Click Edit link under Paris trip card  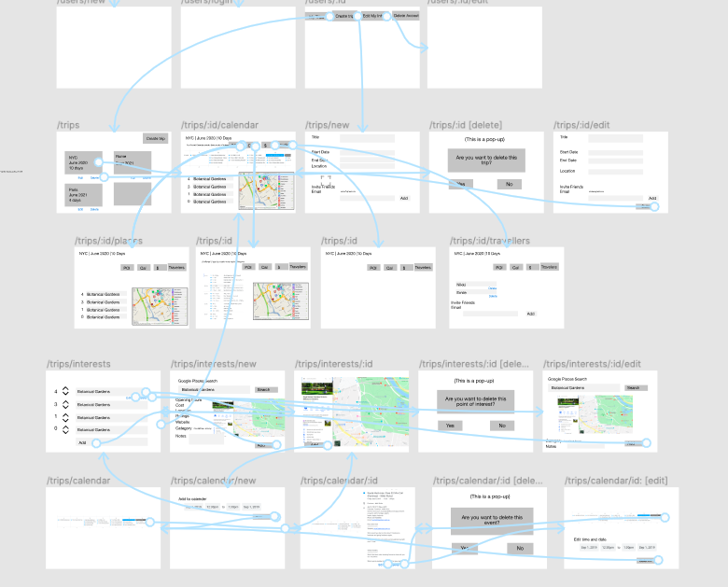[80, 209]
